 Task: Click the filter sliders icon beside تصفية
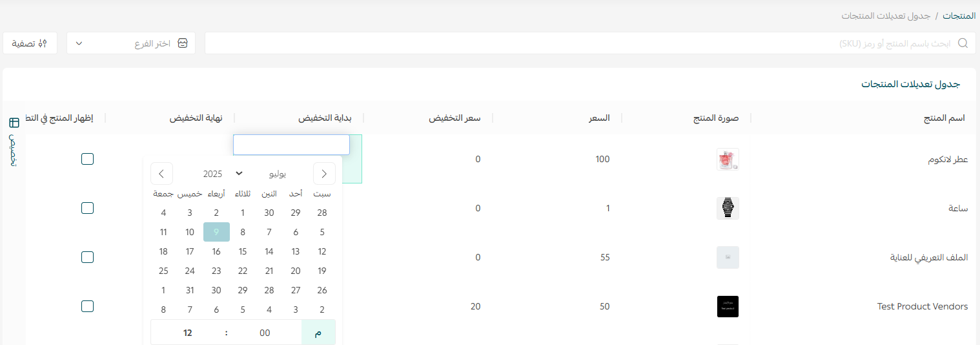(x=43, y=43)
